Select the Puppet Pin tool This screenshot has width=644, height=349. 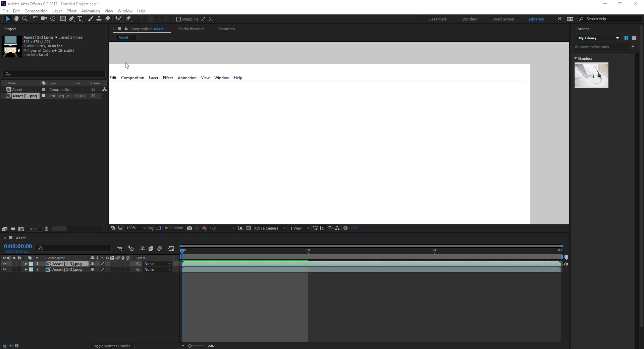coord(128,19)
